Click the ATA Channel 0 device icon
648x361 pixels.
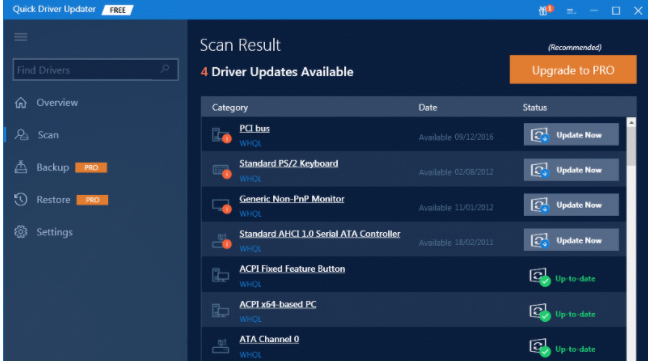[220, 345]
